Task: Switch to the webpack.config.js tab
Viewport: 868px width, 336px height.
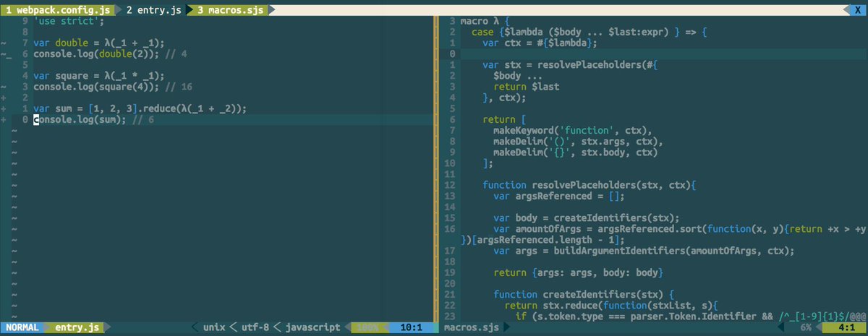Action: (x=57, y=11)
